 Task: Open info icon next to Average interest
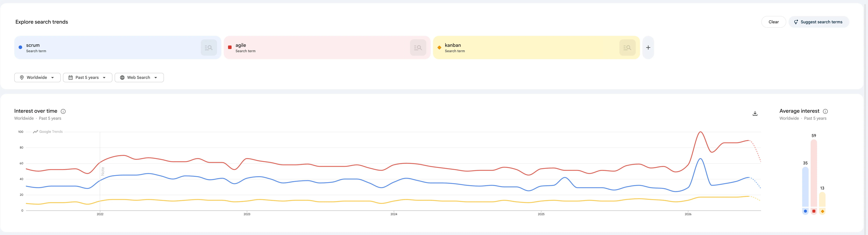825,111
